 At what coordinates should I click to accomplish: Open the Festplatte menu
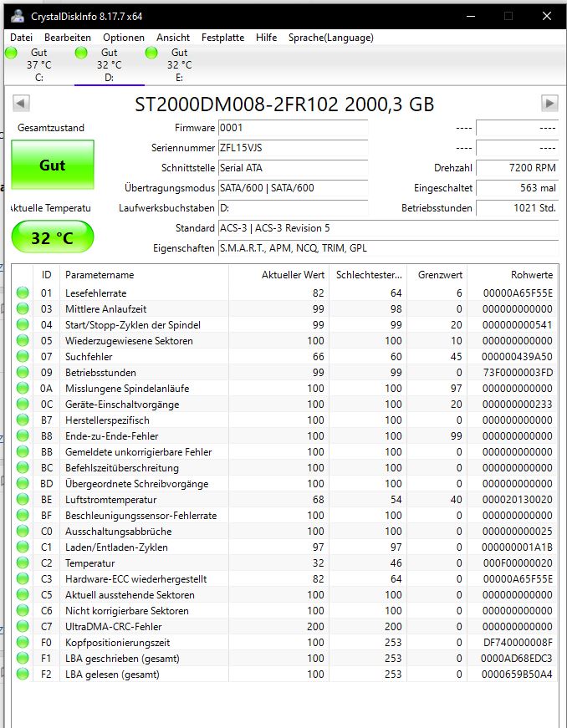(x=223, y=38)
